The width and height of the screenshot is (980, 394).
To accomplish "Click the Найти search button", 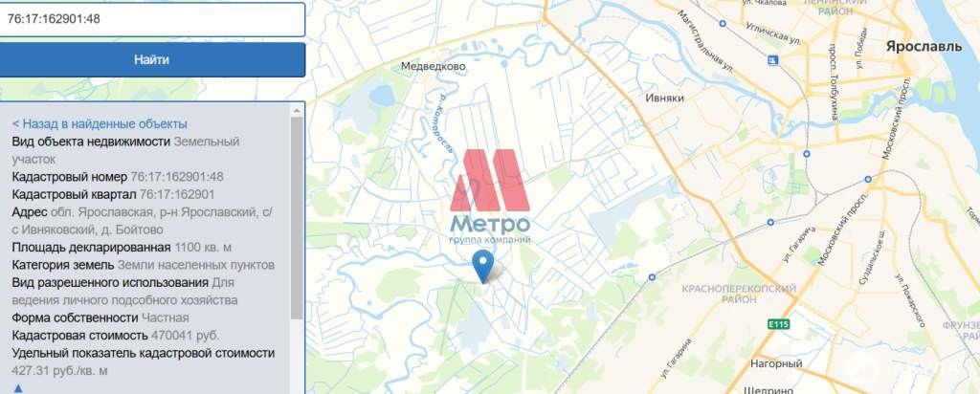I will pyautogui.click(x=151, y=60).
